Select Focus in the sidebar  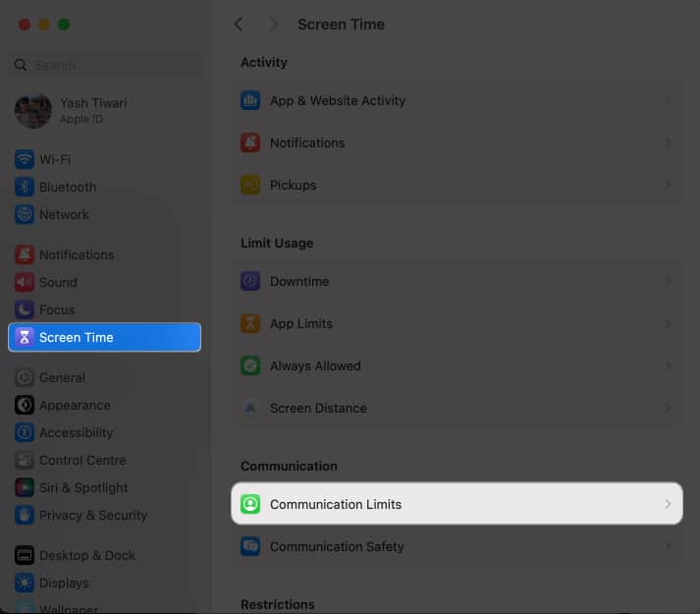click(x=104, y=309)
